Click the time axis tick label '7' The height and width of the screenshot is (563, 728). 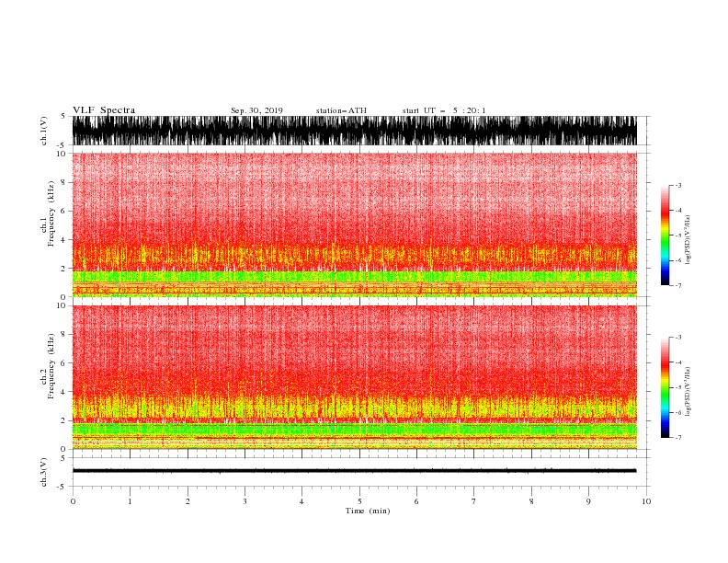[x=474, y=501]
